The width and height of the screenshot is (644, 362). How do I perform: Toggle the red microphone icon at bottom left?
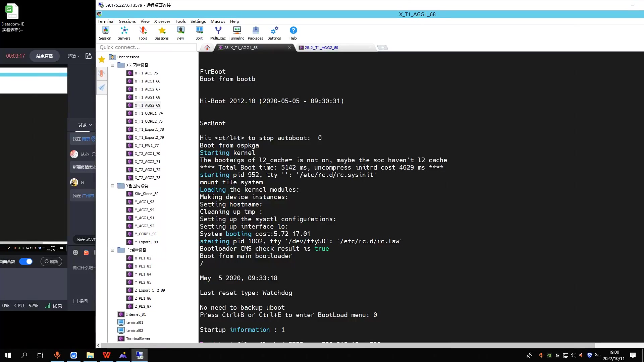click(x=57, y=355)
